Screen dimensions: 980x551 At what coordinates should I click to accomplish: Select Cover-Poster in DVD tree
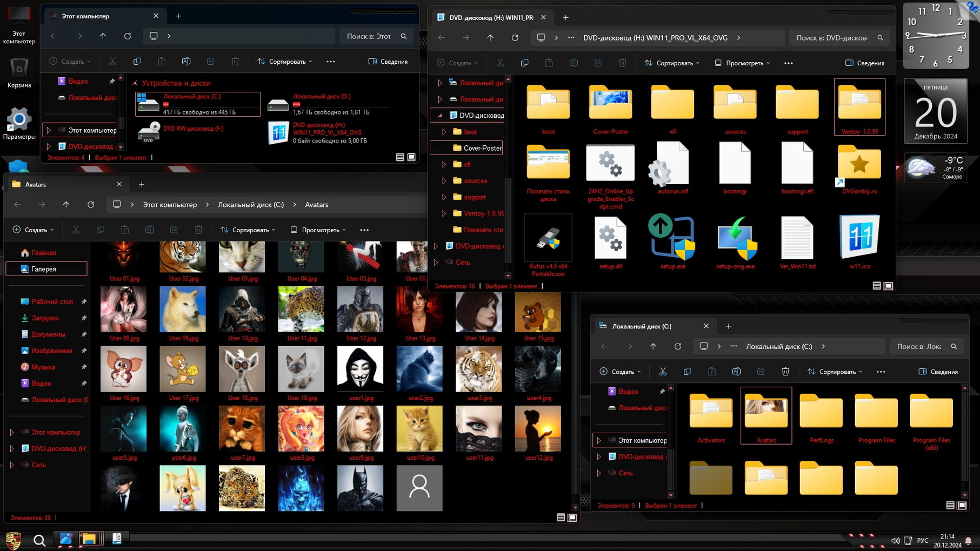pos(466,148)
